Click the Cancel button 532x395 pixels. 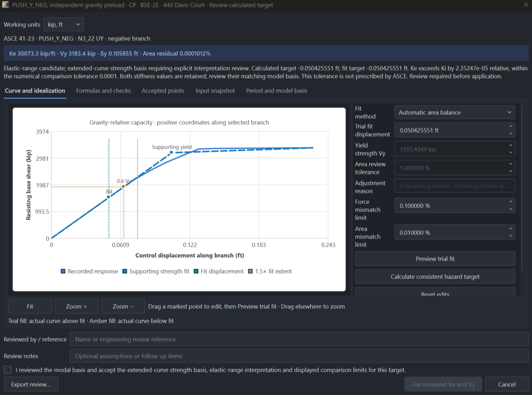click(507, 384)
